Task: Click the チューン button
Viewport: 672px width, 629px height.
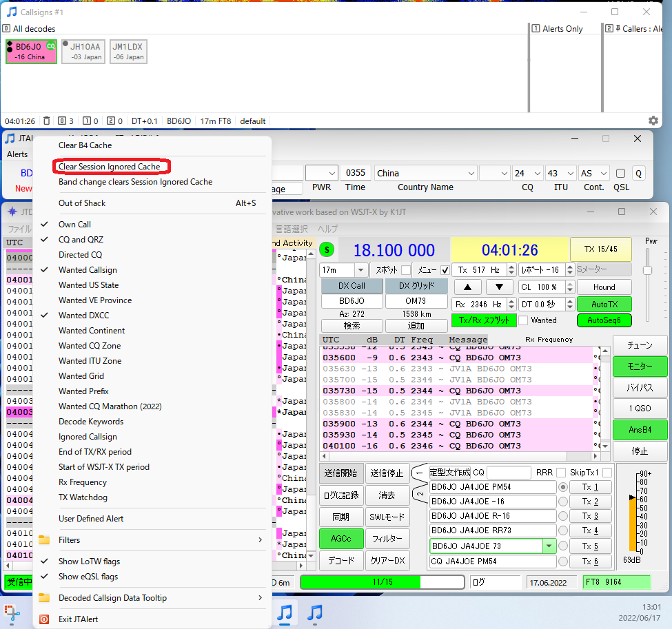Action: [640, 345]
